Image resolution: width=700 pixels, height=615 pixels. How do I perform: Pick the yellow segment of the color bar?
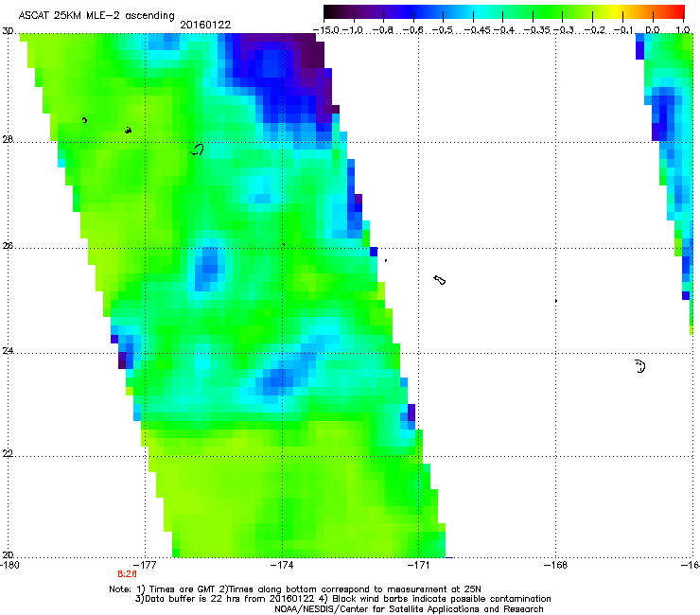616,12
